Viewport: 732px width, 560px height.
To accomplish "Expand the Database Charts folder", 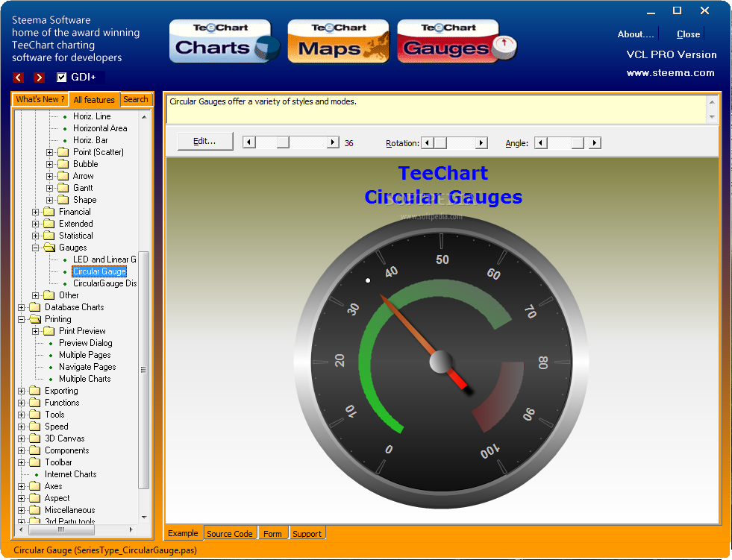I will 22,307.
